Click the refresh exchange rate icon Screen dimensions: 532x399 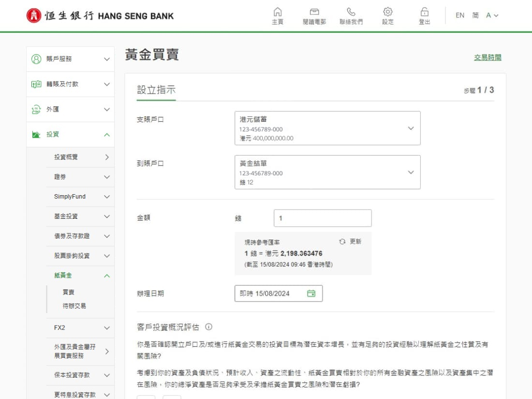pos(342,242)
